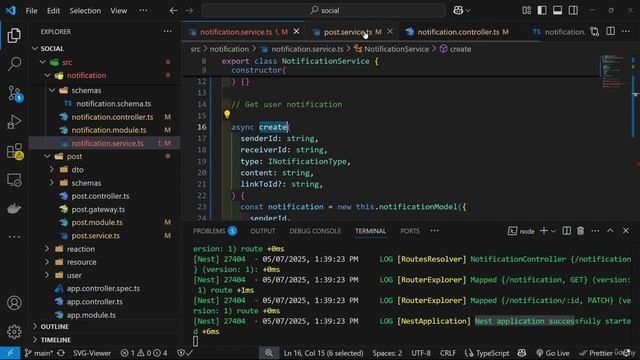The width and height of the screenshot is (640, 360).
Task: Create a new terminal with plus icon
Action: click(544, 231)
